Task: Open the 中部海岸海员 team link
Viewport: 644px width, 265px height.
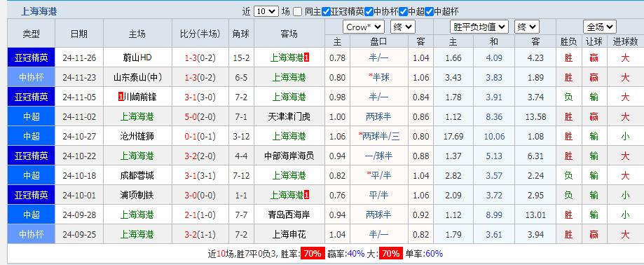Action: [x=289, y=156]
